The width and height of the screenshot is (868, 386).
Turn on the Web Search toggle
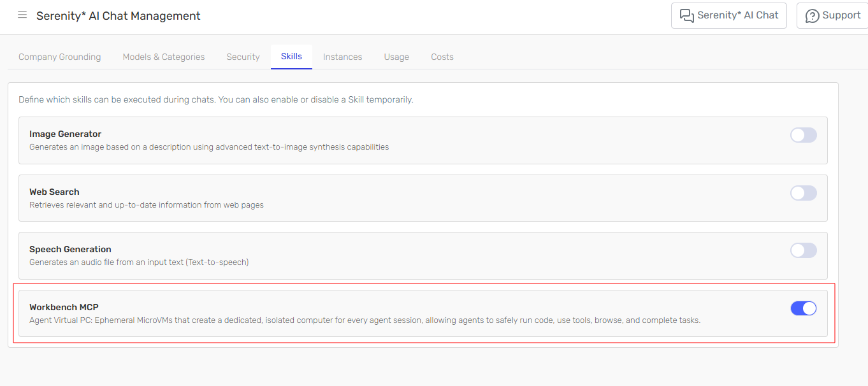coord(803,193)
